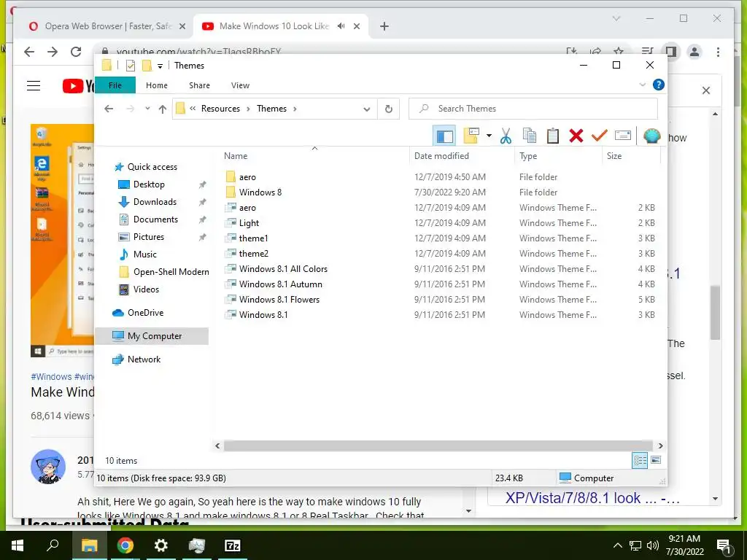
Task: Open a new browser tab
Action: click(384, 26)
